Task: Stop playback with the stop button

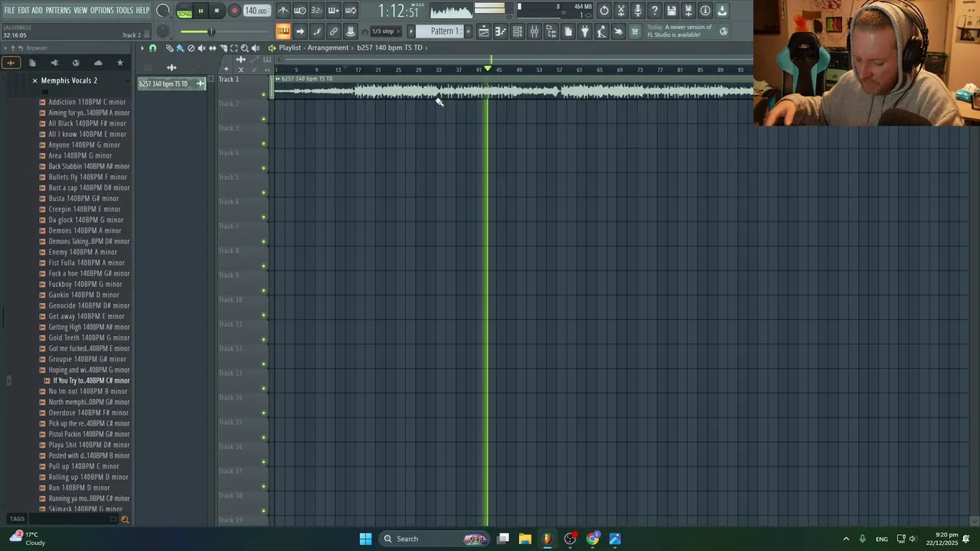Action: [x=217, y=11]
